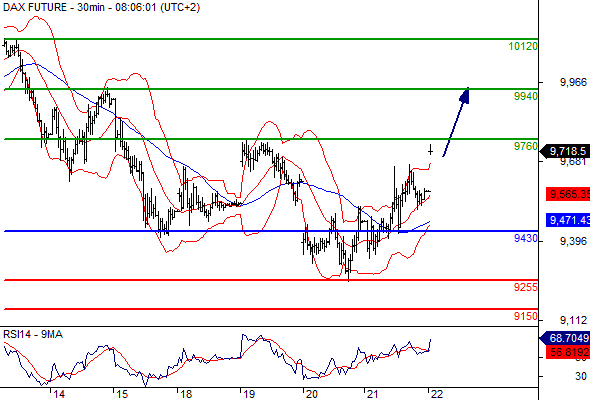Click date marker 20 on time axis

pyautogui.click(x=312, y=394)
